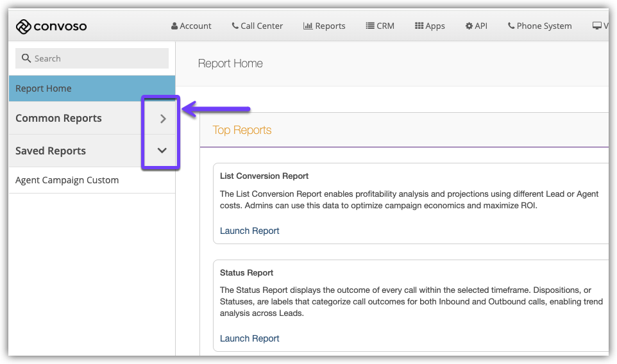Select Report Home in the sidebar
This screenshot has width=617, height=364.
pos(44,88)
